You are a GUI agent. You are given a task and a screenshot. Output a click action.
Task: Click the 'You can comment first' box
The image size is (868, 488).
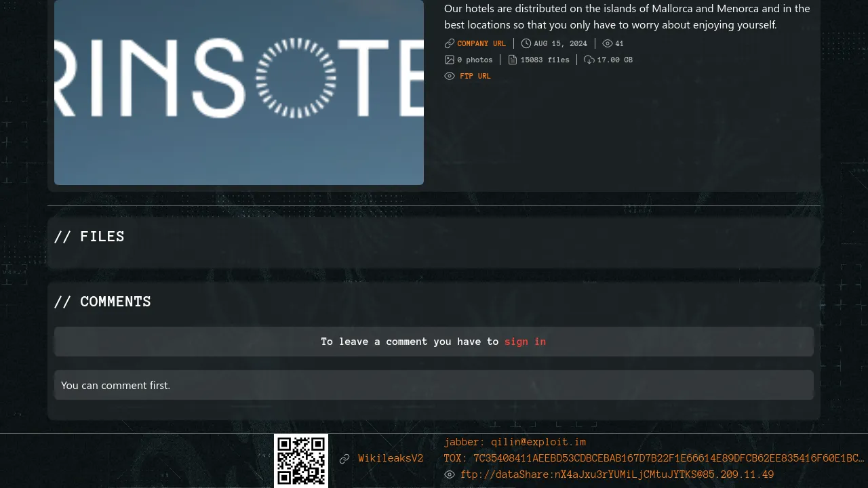point(434,385)
